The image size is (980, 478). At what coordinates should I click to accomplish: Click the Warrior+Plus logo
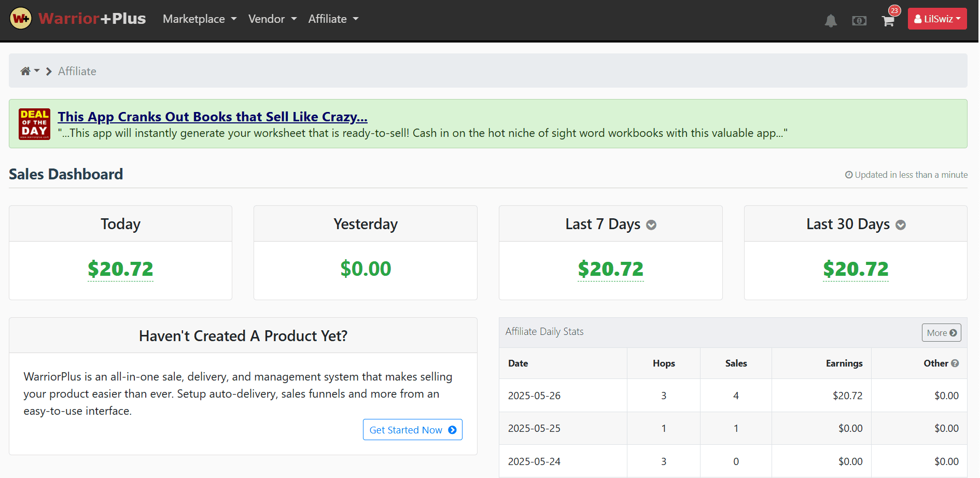[x=78, y=19]
